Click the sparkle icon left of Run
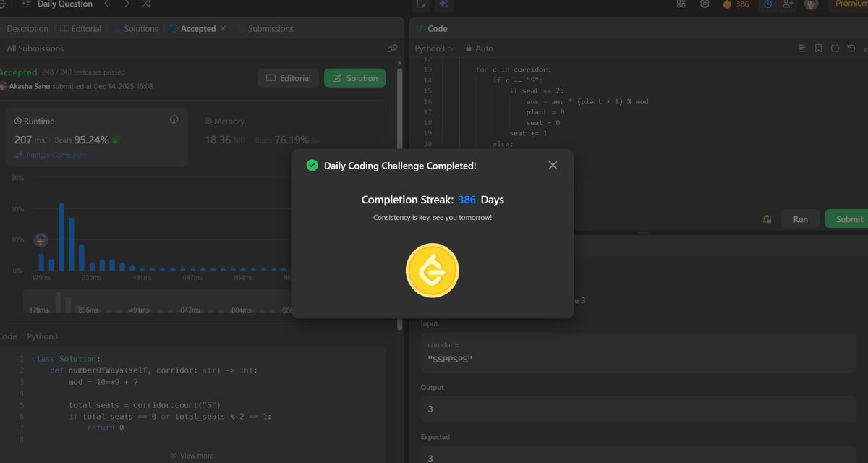 point(767,219)
